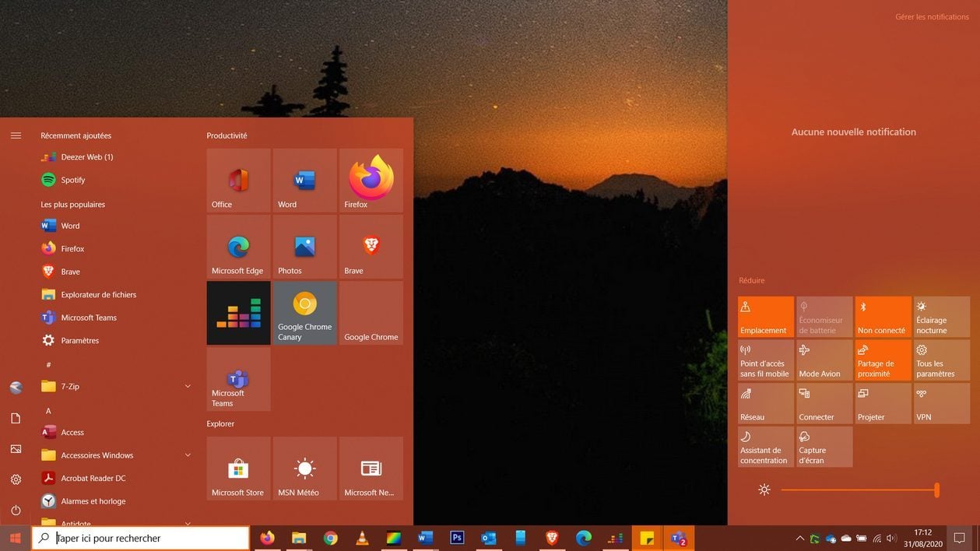Expand Start menu with hamburger button
980x551 pixels.
click(x=16, y=135)
